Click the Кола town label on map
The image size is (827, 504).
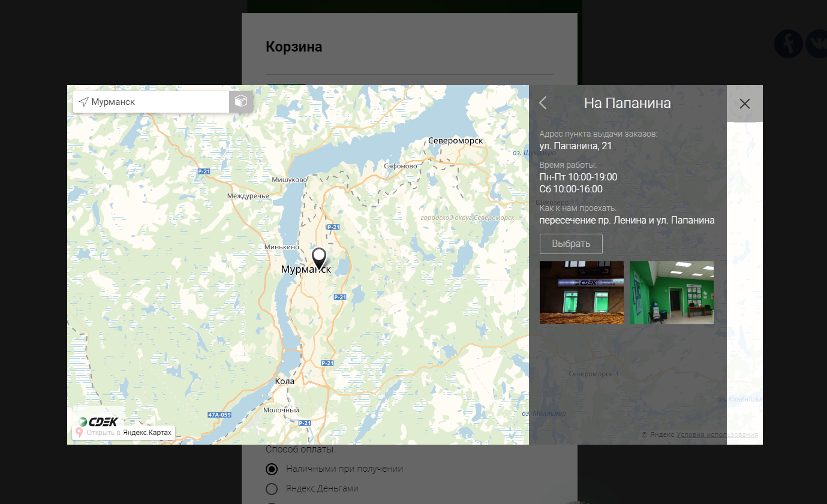tap(284, 381)
